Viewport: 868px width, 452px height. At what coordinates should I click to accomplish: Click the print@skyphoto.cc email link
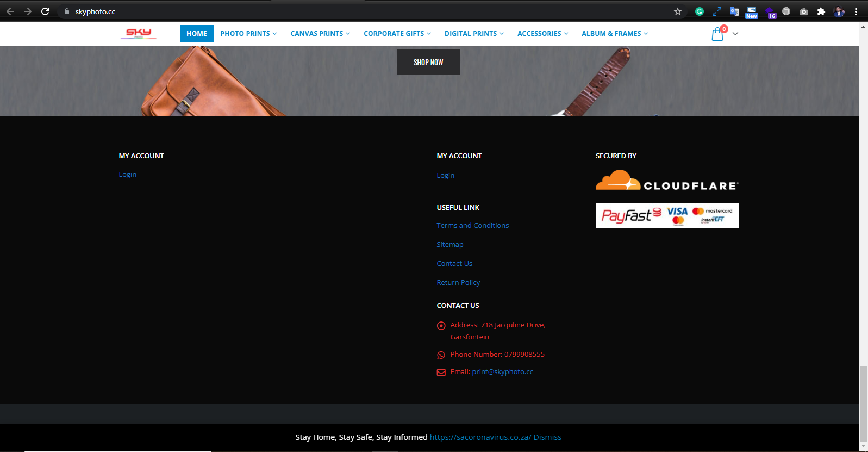503,372
